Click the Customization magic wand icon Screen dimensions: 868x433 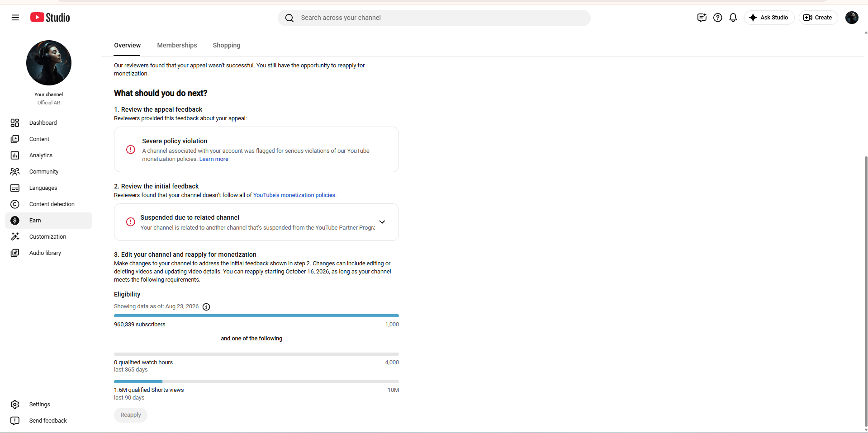(15, 237)
